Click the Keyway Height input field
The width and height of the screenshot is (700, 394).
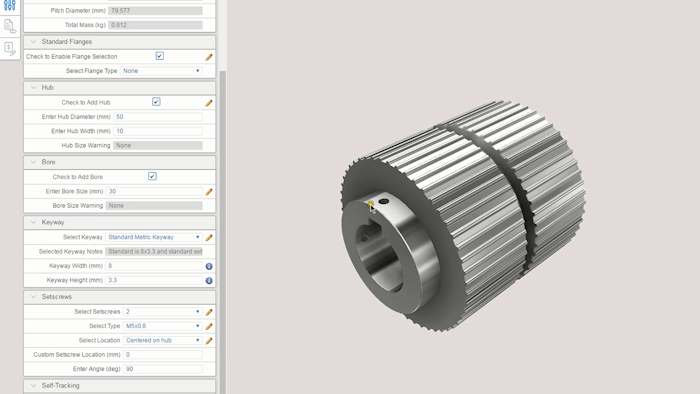(x=154, y=280)
